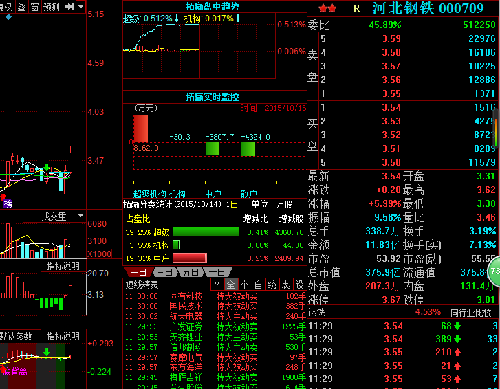The image size is (500, 389).
Task: Toggle the 全 all filter in 短线精灵
Action: (x=231, y=284)
